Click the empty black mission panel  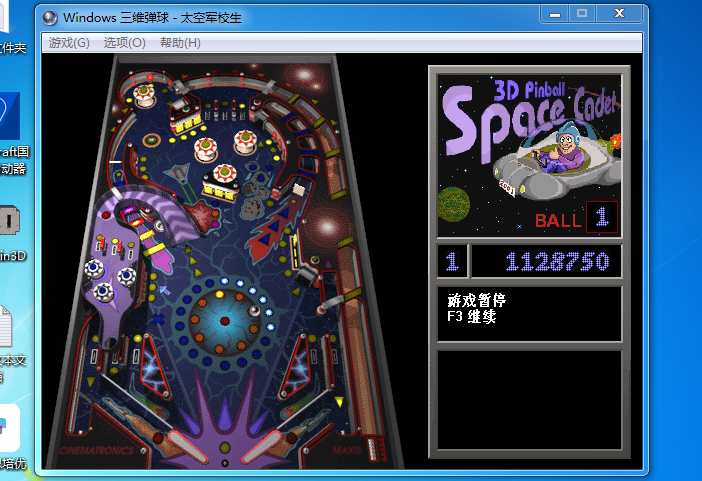[x=529, y=399]
